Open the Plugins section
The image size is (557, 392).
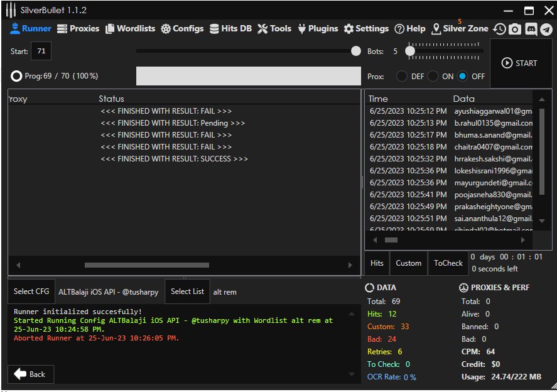click(x=318, y=29)
